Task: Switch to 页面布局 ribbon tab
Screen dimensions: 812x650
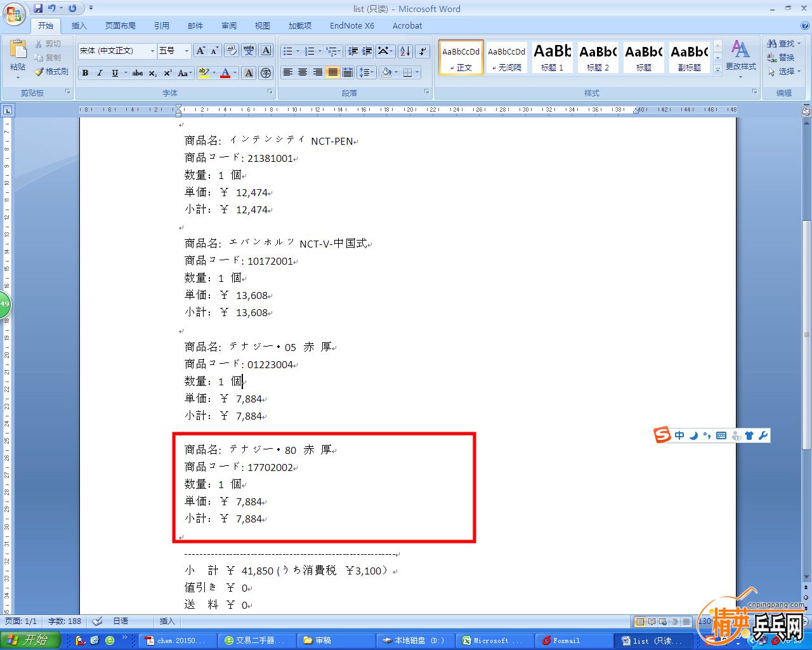Action: pos(121,25)
